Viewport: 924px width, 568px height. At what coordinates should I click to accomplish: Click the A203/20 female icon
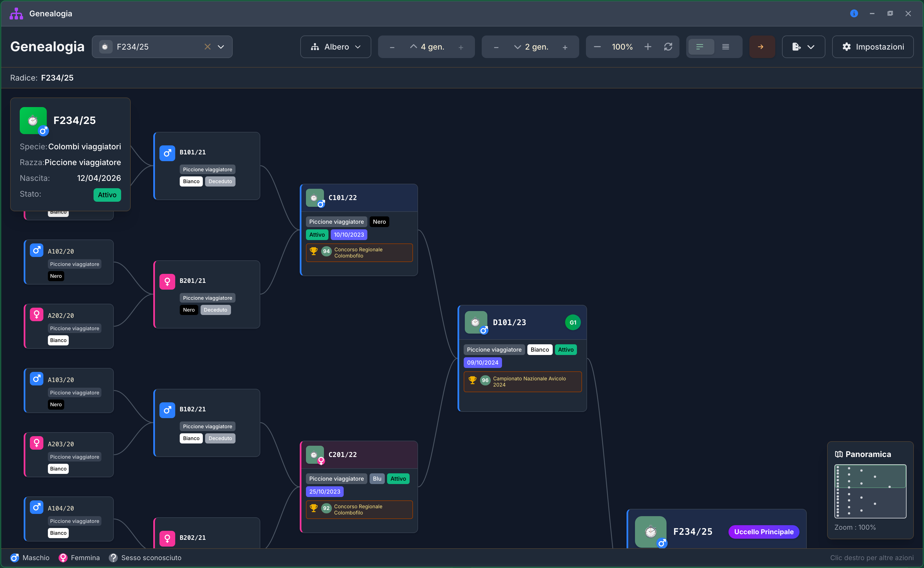point(36,443)
